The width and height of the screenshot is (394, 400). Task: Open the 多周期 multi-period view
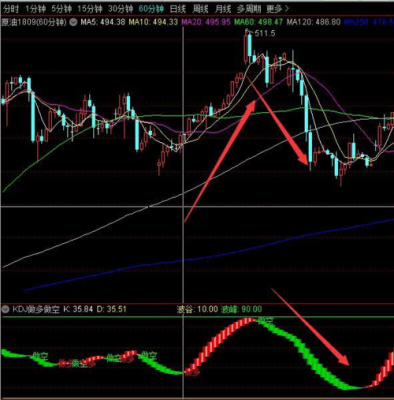[249, 9]
